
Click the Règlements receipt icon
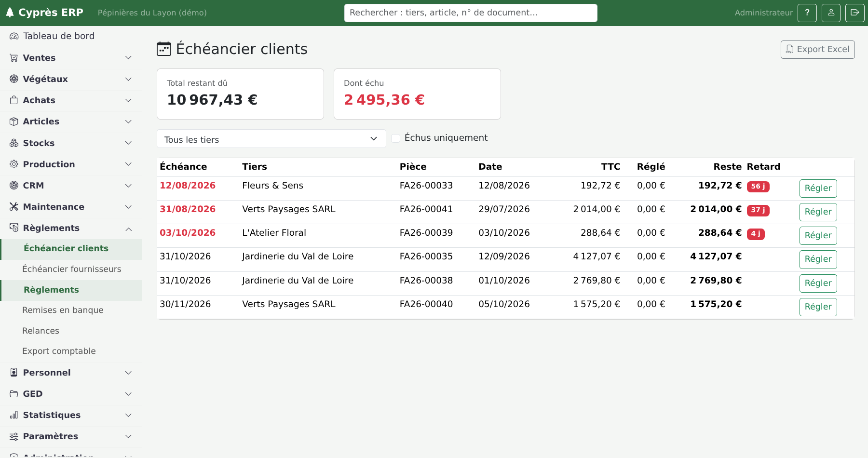[14, 228]
